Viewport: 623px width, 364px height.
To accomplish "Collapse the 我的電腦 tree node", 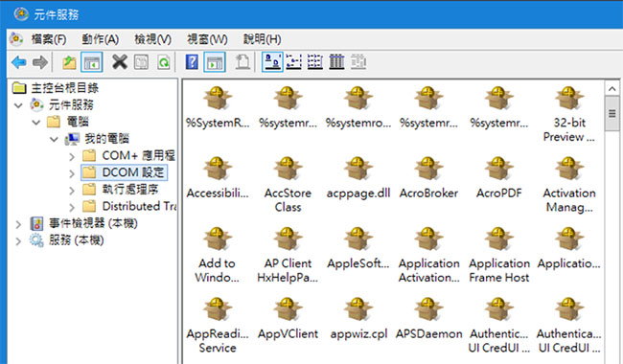I will pyautogui.click(x=54, y=139).
